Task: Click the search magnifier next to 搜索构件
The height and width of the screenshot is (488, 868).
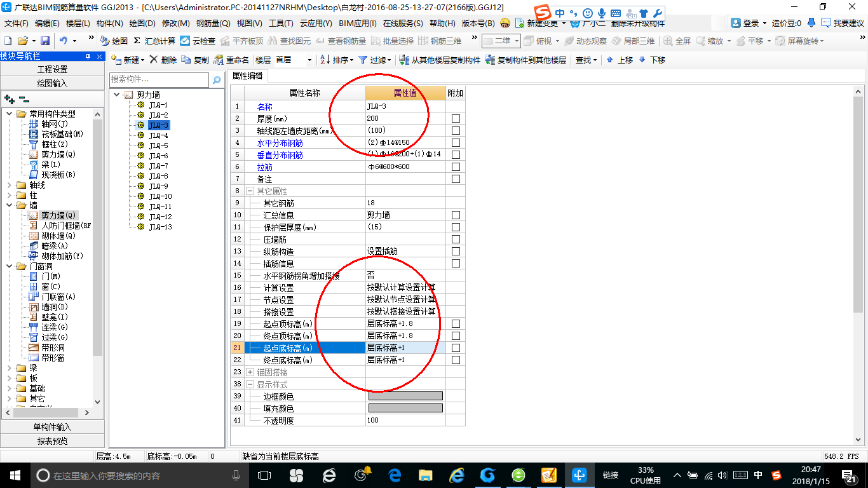Action: pos(217,80)
